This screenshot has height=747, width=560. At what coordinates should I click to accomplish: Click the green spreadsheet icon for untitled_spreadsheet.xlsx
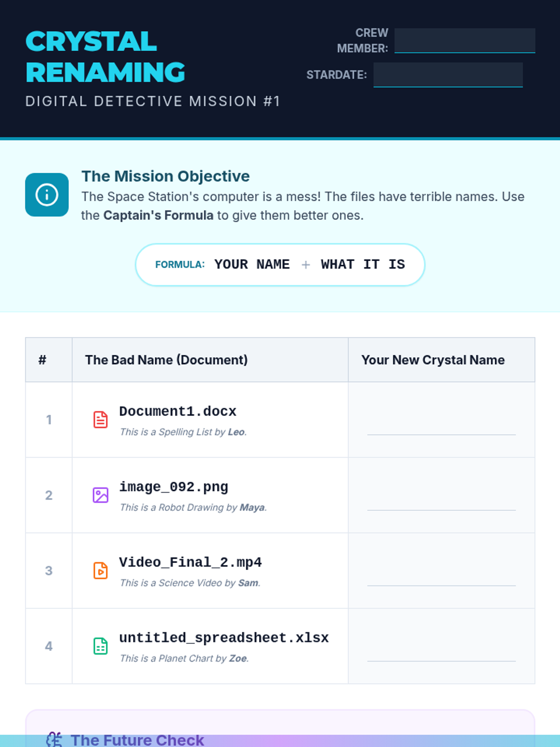click(x=100, y=646)
